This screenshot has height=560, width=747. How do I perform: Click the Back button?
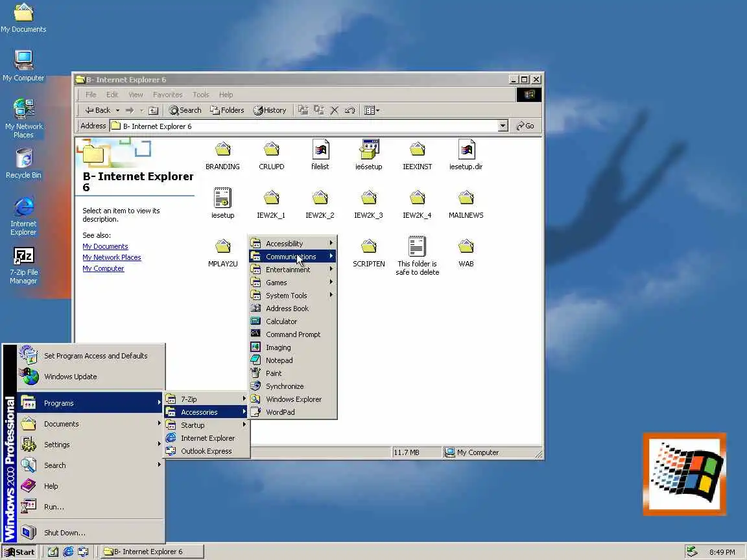click(x=97, y=110)
